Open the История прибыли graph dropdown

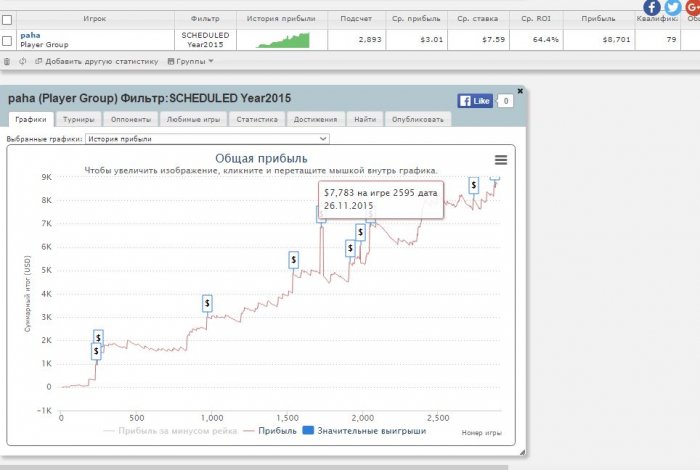tap(207, 139)
